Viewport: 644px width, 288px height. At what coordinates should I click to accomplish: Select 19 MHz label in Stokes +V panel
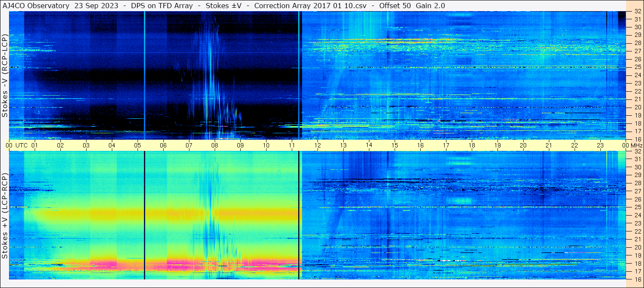click(638, 255)
